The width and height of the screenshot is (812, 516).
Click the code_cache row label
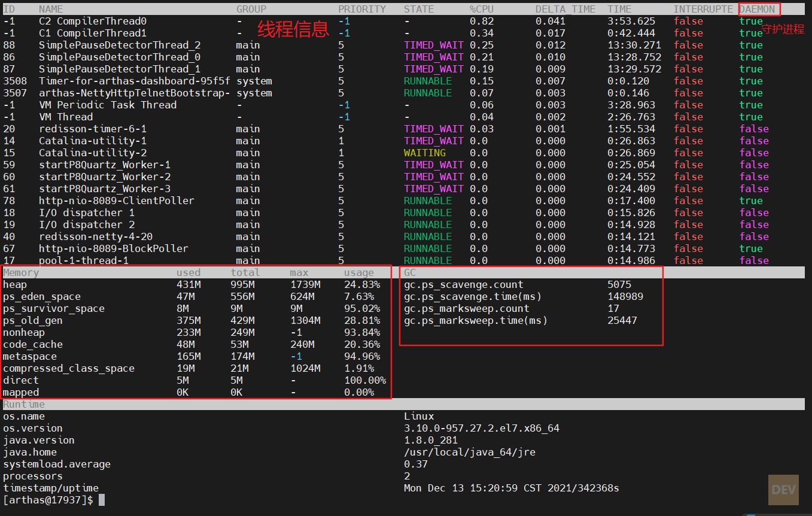33,344
